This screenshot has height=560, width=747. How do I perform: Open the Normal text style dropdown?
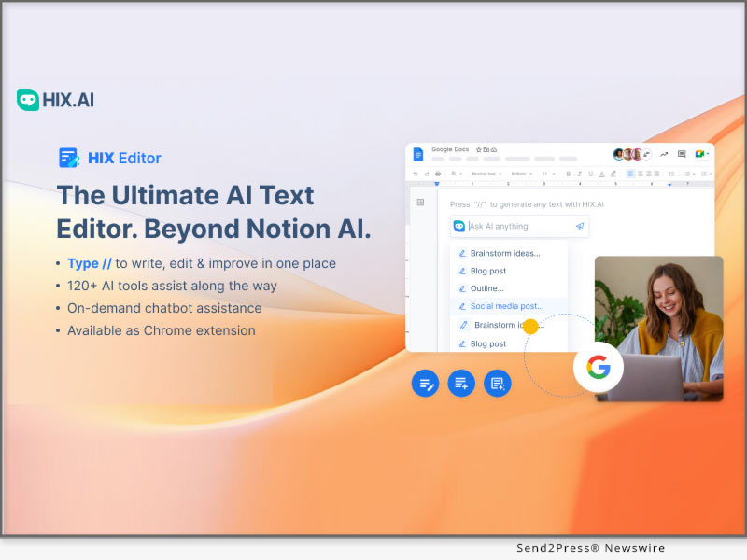point(486,175)
